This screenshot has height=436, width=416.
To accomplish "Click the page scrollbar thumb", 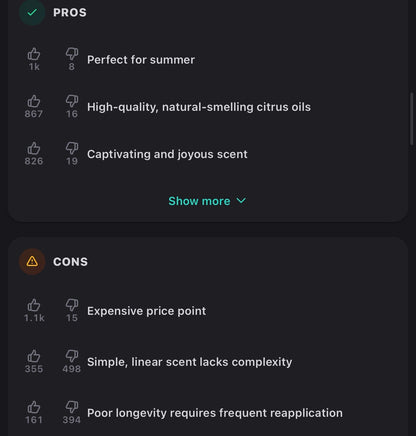I will [x=412, y=119].
